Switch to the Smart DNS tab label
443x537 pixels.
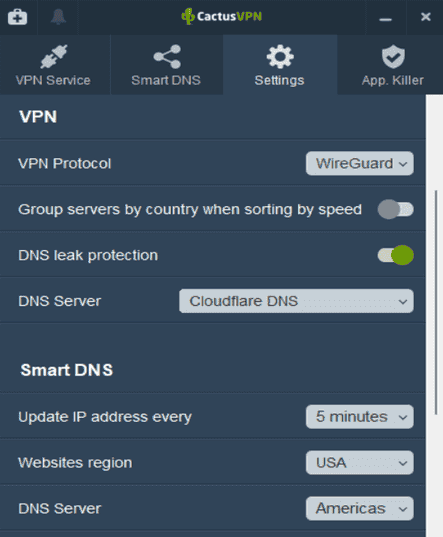166,80
